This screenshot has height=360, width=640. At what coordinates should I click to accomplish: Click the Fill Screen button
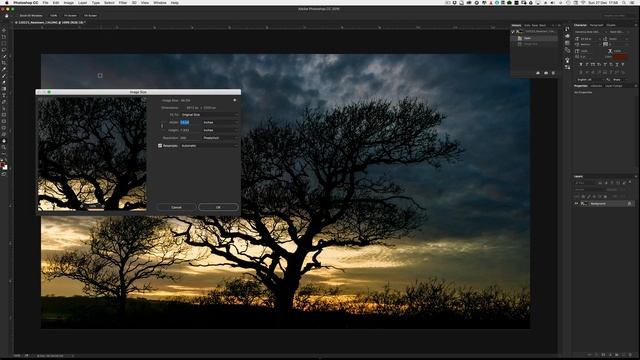pyautogui.click(x=90, y=16)
